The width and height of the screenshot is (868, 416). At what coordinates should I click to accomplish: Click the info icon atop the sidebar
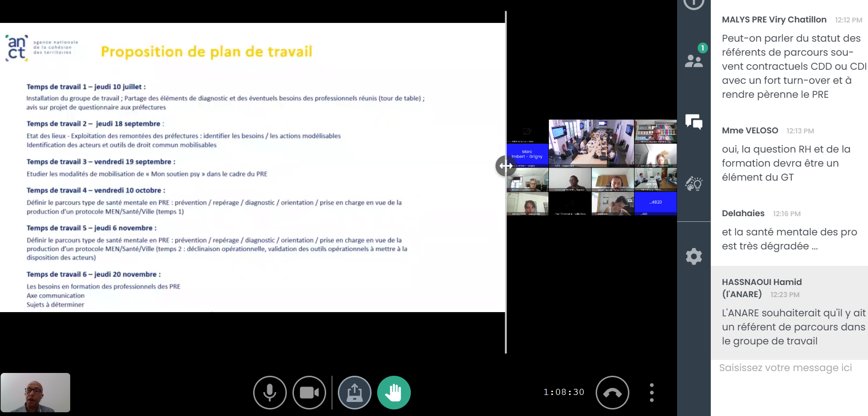click(x=693, y=3)
